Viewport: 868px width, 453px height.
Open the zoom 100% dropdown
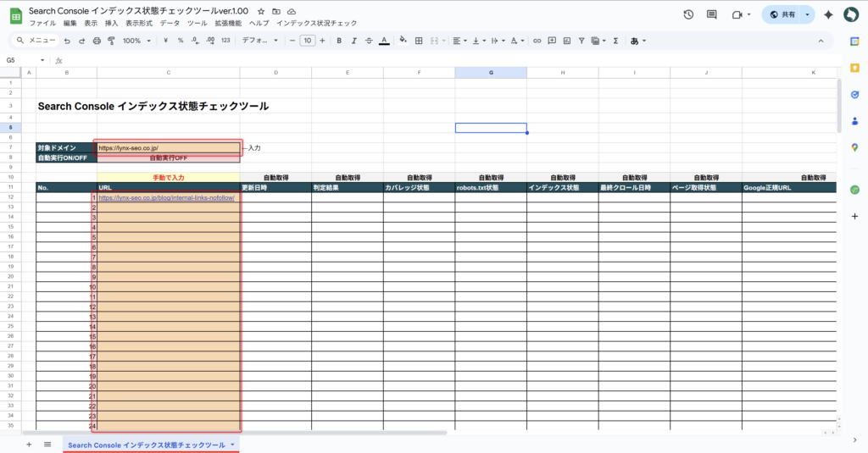coord(136,41)
